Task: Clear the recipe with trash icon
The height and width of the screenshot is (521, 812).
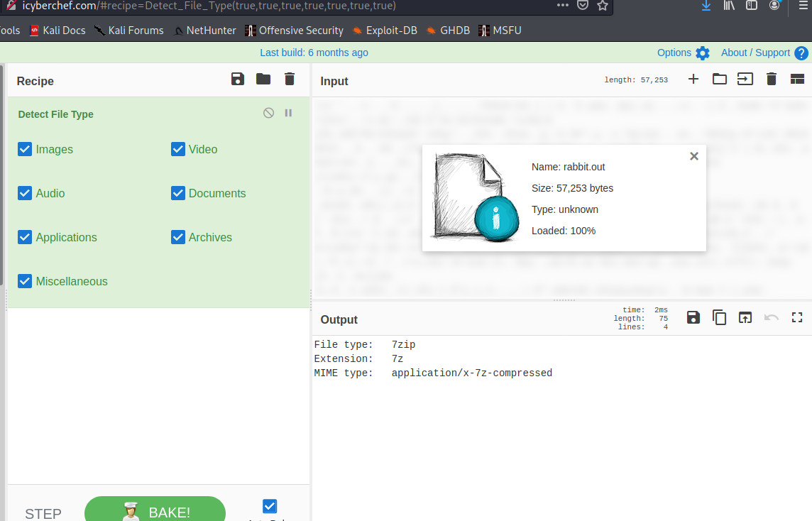Action: [x=290, y=79]
